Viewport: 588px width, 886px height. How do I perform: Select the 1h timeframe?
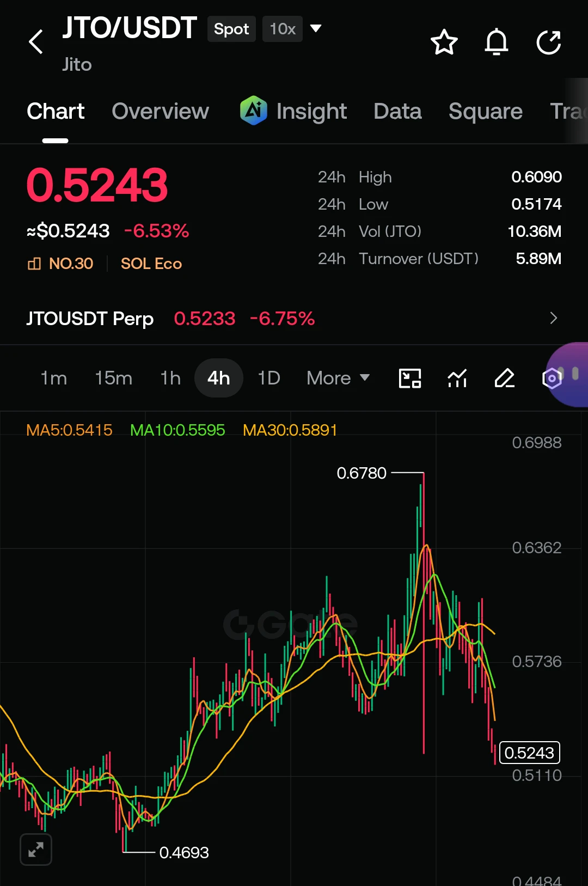pos(170,378)
